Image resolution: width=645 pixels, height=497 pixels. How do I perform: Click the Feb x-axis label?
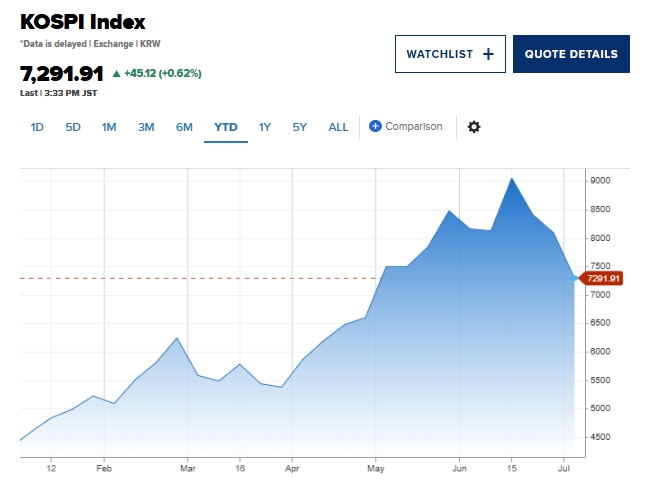(104, 469)
